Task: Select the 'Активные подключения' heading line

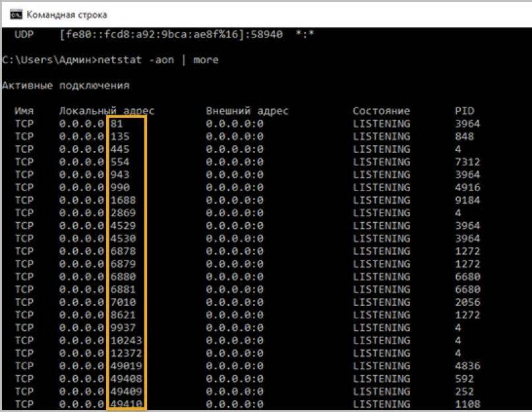Action: click(66, 86)
